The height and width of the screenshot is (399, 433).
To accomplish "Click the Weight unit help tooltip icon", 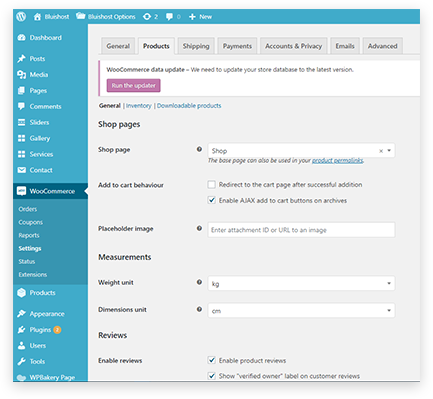I will tap(199, 282).
